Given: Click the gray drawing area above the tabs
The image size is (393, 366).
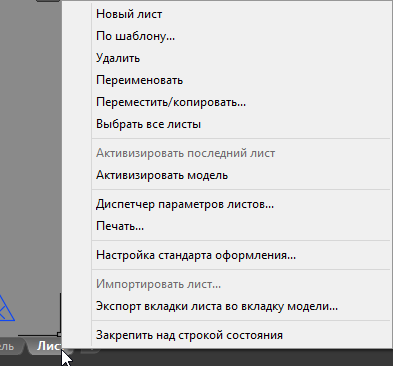Looking at the screenshot, I should 30,150.
